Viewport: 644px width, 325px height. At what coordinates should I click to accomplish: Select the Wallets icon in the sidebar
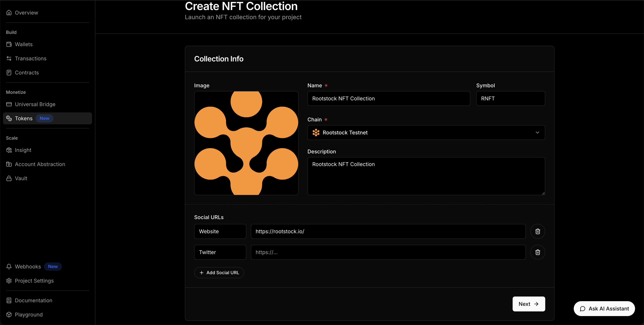tap(9, 44)
